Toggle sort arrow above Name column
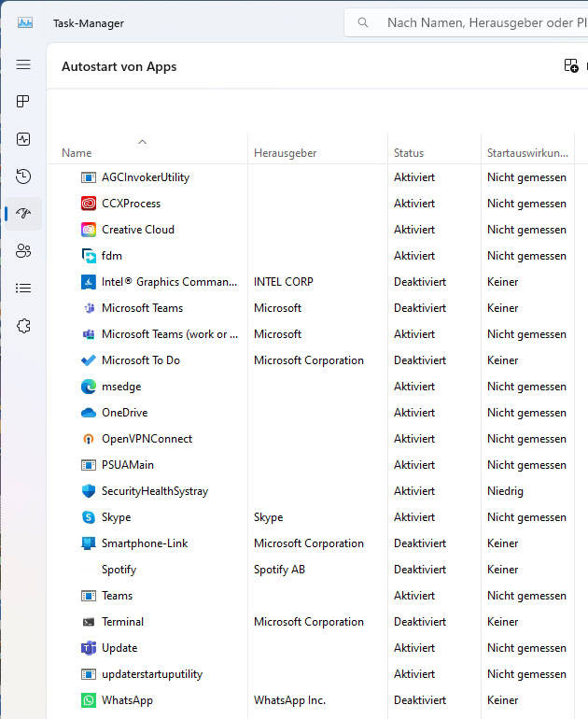Screen dimensions: 588x719 click(142, 142)
